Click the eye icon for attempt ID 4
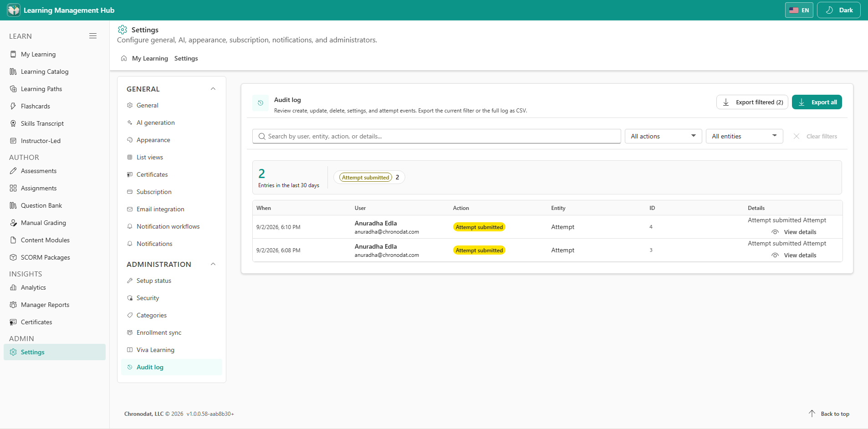Screen dimensions: 868x429 (775, 232)
